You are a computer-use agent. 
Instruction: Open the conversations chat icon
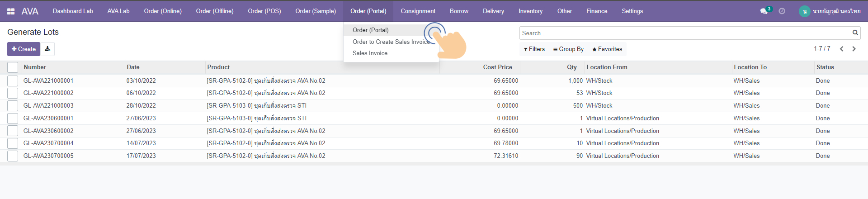click(x=764, y=11)
